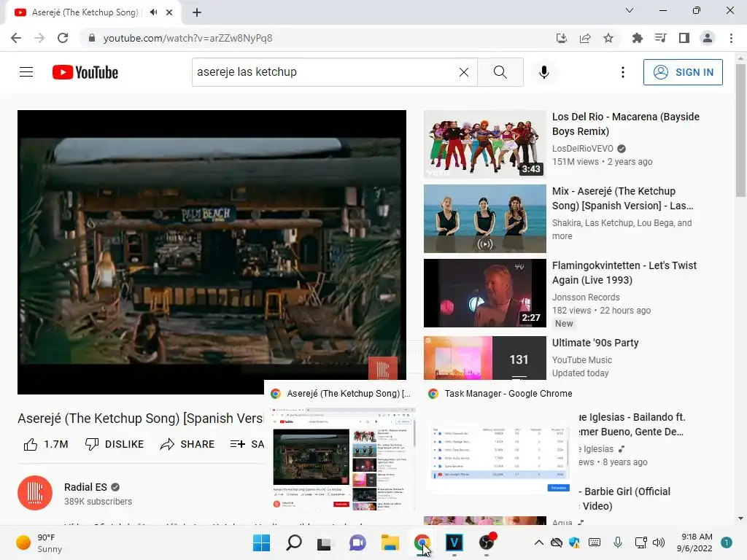Open Radial ES channel name link

click(x=86, y=487)
